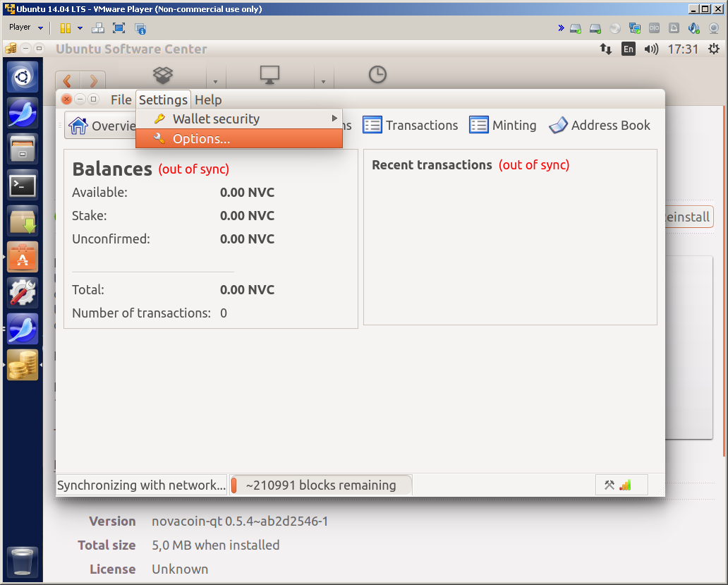
Task: Click the wrench icon beside Options
Action: coord(159,138)
